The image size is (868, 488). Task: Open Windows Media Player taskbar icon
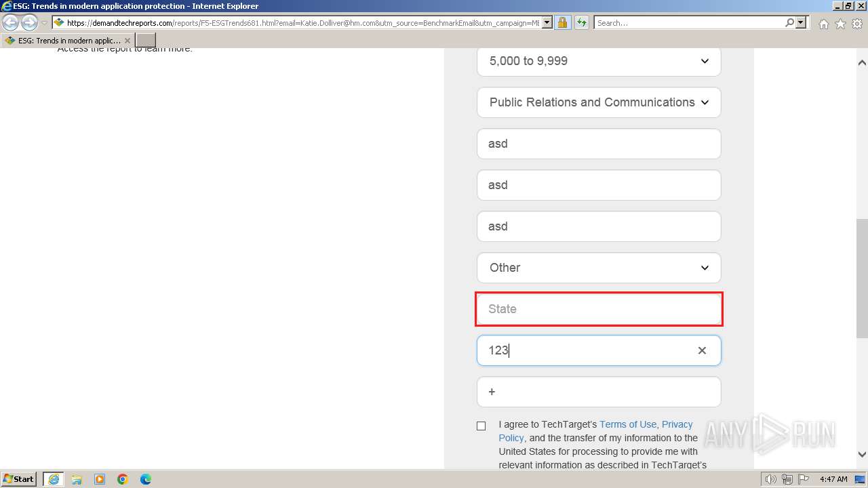100,479
